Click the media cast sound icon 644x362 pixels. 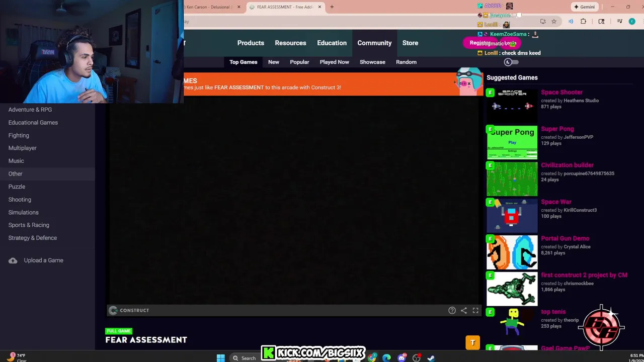click(571, 22)
